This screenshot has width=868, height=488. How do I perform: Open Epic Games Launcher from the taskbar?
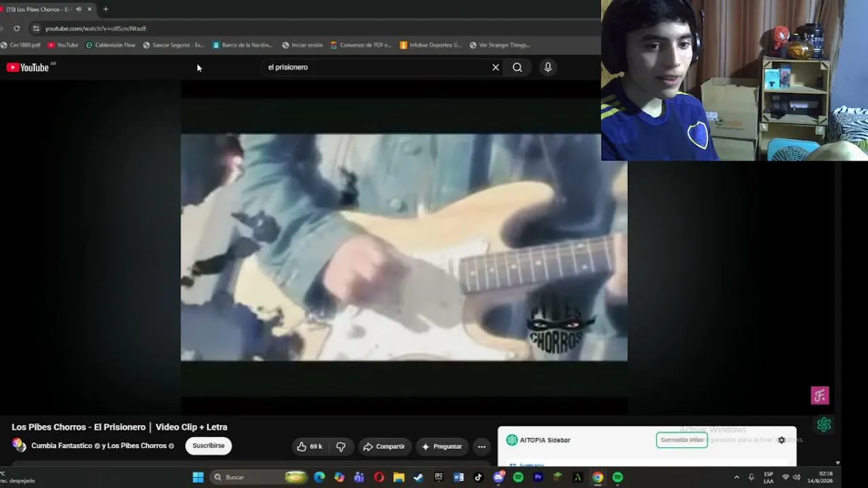pos(439,477)
